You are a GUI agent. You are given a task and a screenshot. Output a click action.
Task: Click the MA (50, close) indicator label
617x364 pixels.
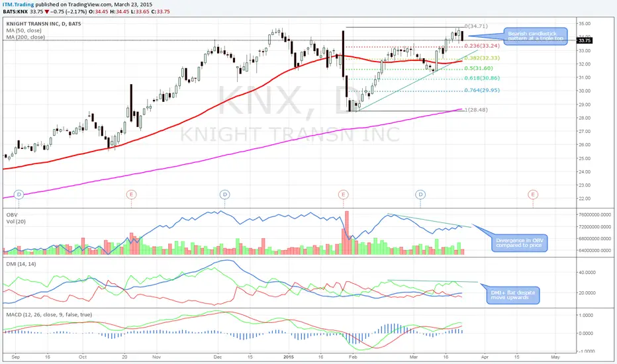click(x=24, y=30)
